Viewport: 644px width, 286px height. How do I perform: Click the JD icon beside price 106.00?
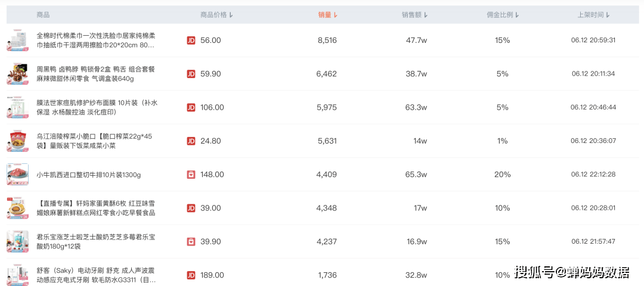click(x=191, y=107)
